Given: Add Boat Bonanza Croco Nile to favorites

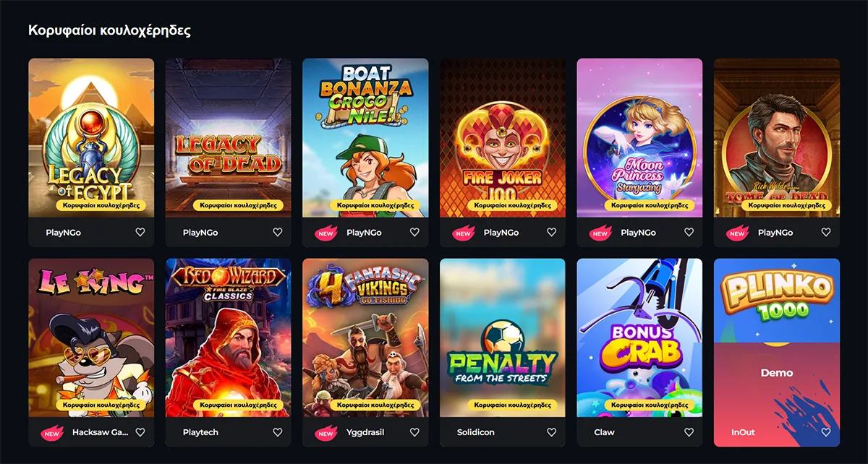Looking at the screenshot, I should point(414,233).
